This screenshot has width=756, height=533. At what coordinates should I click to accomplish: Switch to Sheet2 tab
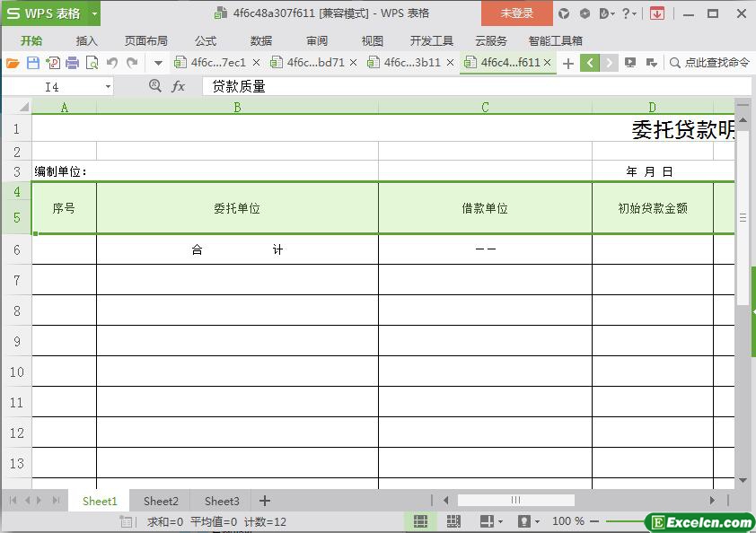click(x=161, y=501)
